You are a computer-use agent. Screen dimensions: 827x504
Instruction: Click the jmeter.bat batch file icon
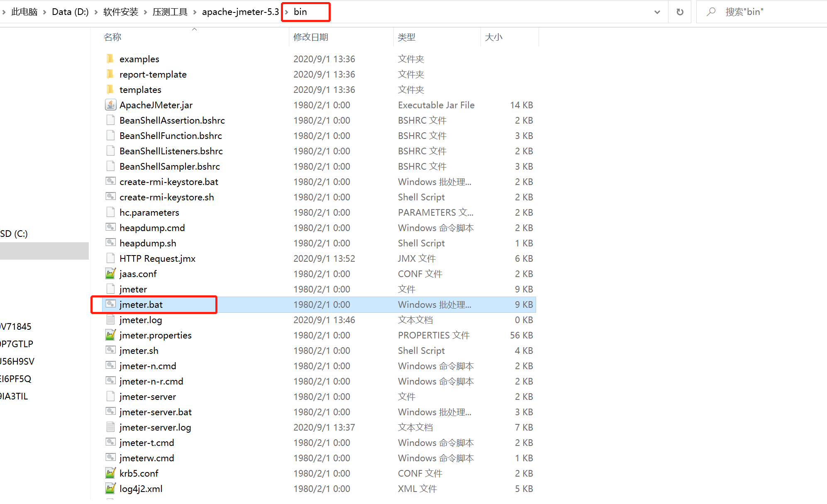point(110,304)
